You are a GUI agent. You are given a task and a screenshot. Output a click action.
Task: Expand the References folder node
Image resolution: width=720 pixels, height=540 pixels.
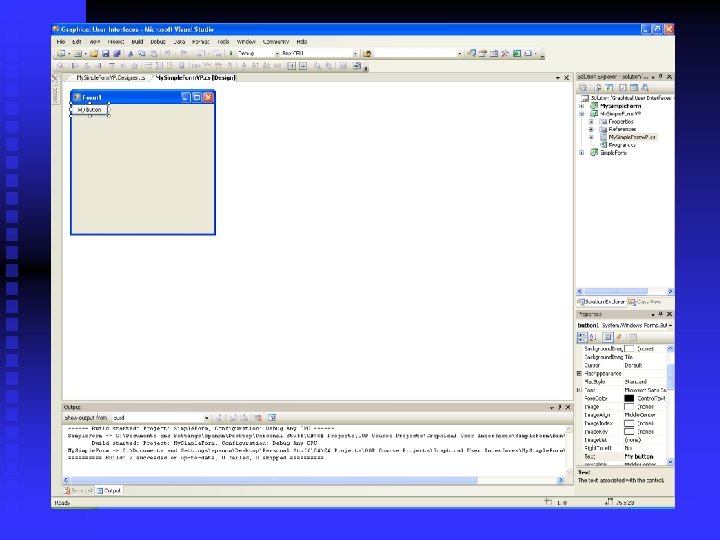(x=591, y=129)
